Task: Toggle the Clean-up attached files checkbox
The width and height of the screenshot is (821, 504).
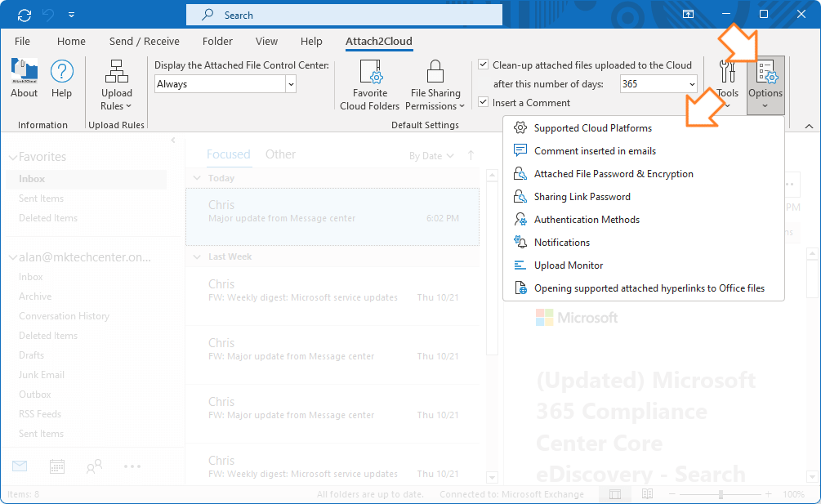Action: 481,64
